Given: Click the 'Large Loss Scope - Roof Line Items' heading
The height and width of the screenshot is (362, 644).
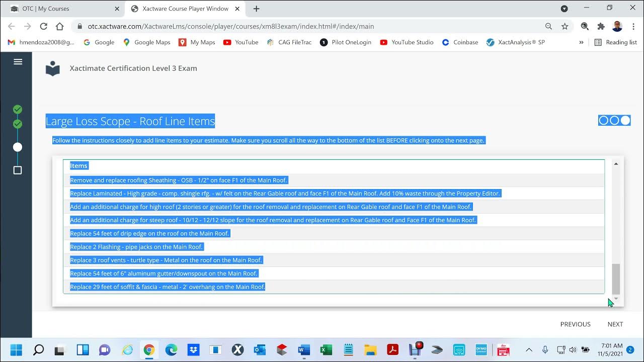Looking at the screenshot, I should point(130,121).
